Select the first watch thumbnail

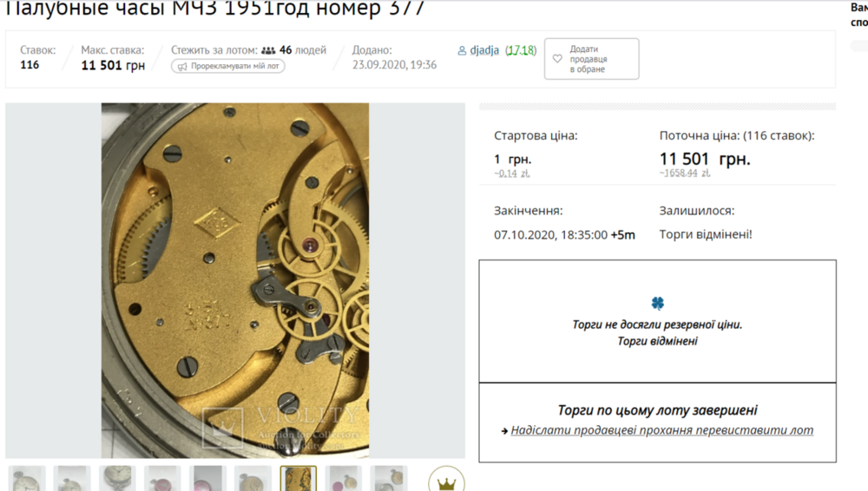[x=27, y=478]
